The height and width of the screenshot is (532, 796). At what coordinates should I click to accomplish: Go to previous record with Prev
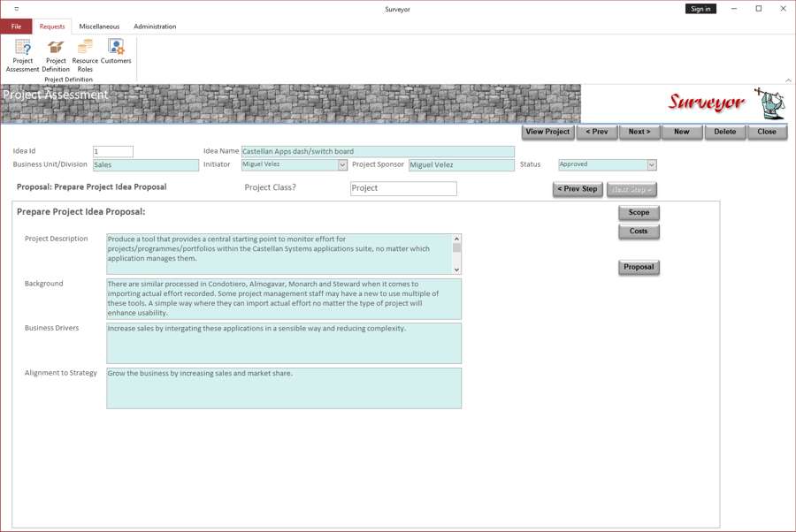pos(597,132)
